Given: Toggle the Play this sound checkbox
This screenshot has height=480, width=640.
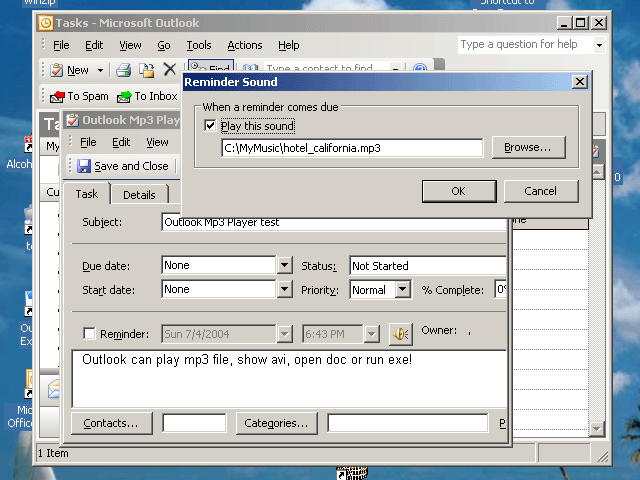Looking at the screenshot, I should click(x=210, y=126).
